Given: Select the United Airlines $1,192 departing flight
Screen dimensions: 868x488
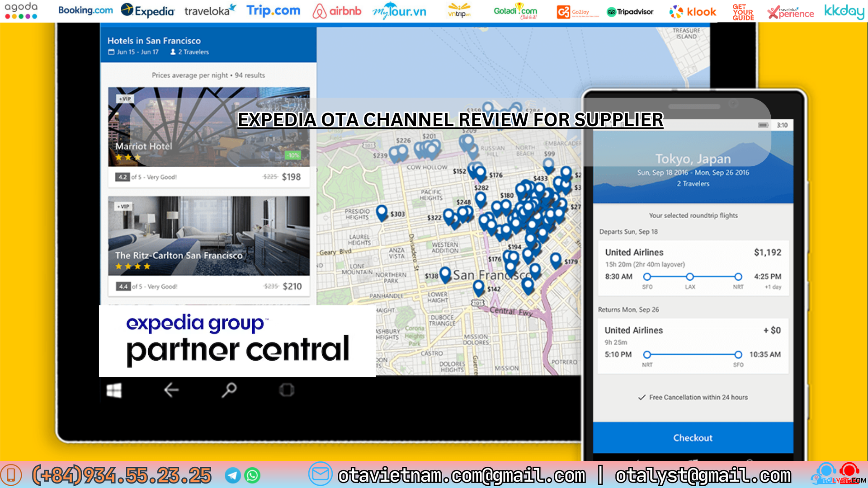Looking at the screenshot, I should 693,268.
